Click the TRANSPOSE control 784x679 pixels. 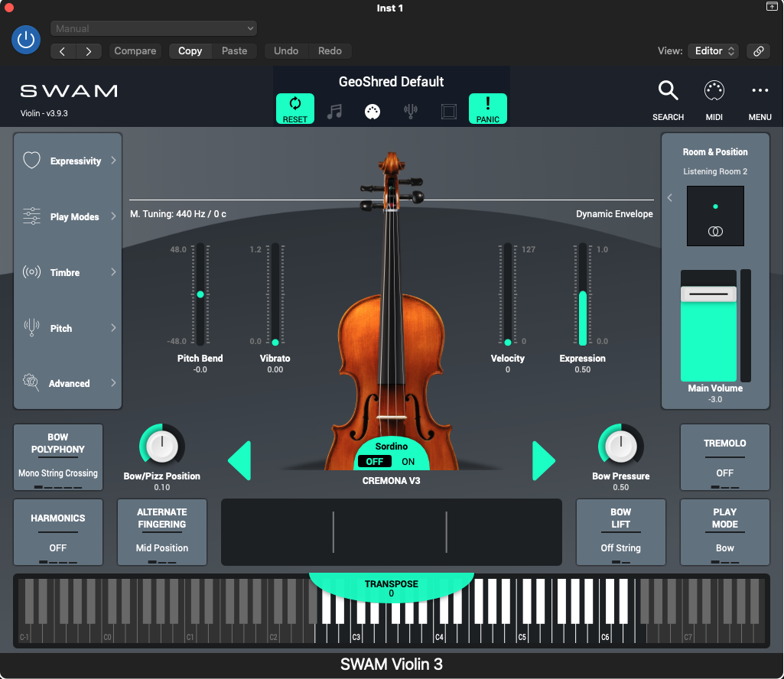coord(392,588)
